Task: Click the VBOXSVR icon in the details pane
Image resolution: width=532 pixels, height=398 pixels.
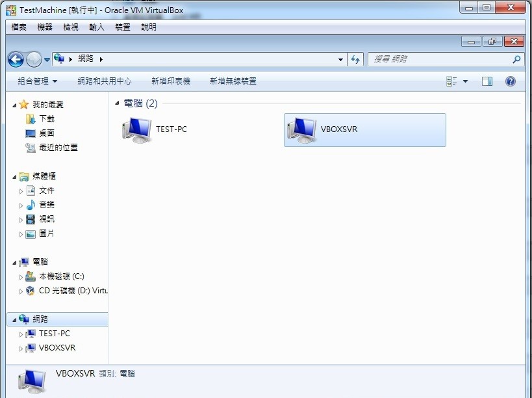Action: coord(32,382)
